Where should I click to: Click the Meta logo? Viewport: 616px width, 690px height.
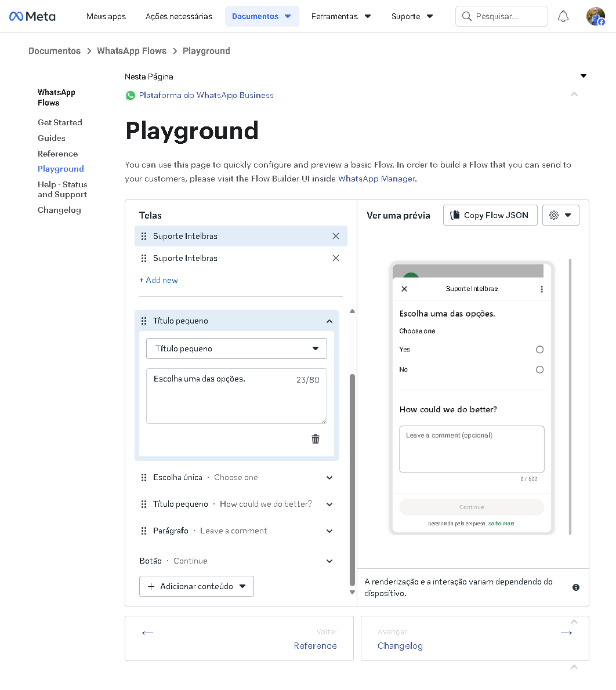point(32,16)
